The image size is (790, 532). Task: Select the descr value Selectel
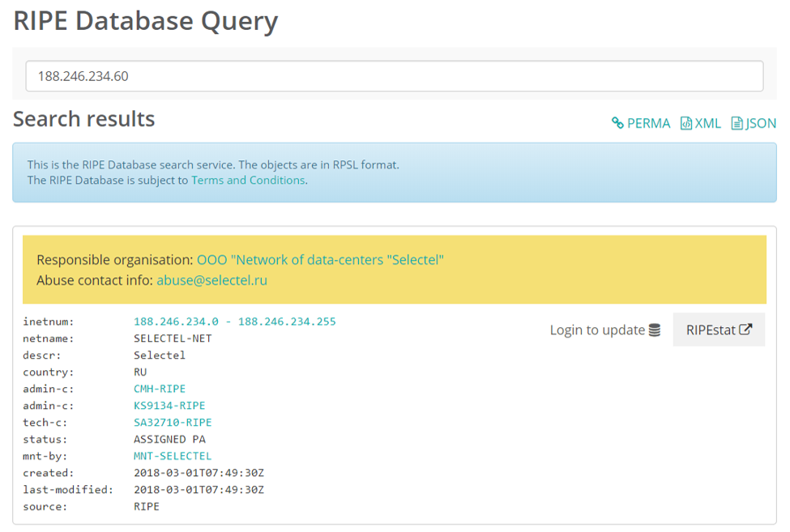point(160,355)
